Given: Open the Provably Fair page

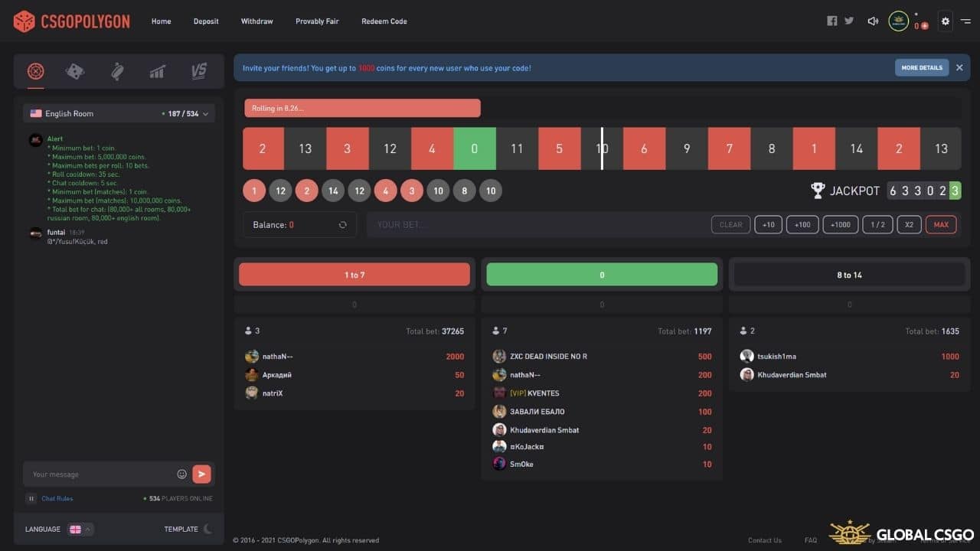Looking at the screenshot, I should click(x=317, y=21).
